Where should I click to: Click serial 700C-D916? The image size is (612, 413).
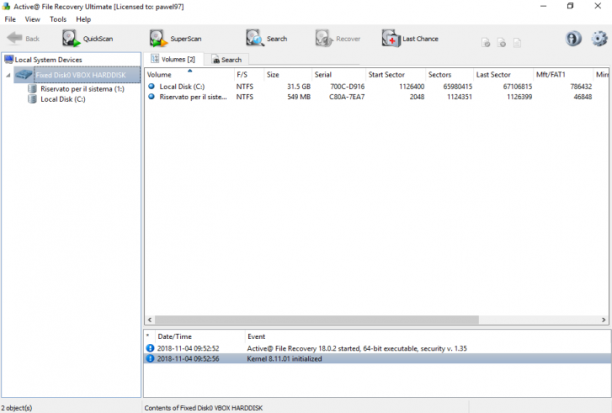[x=347, y=86]
